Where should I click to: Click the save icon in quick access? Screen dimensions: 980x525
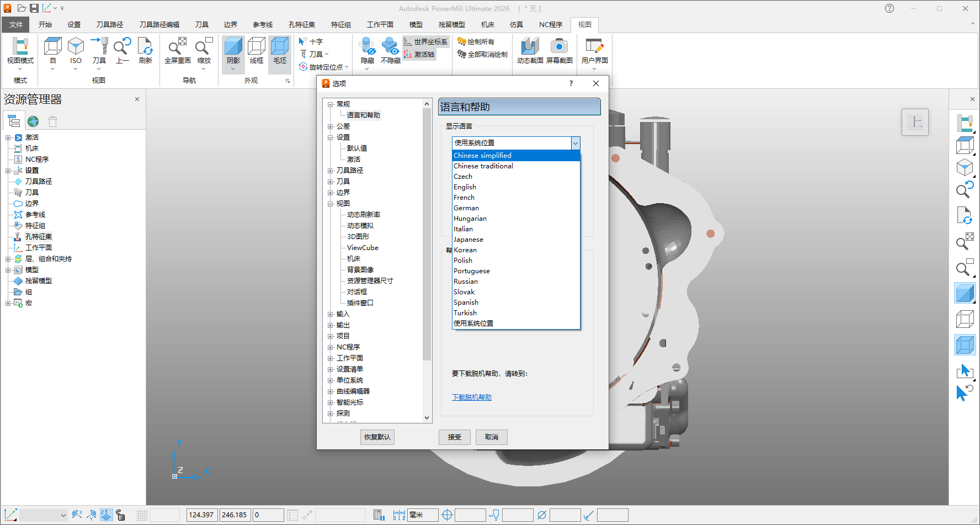[34, 8]
